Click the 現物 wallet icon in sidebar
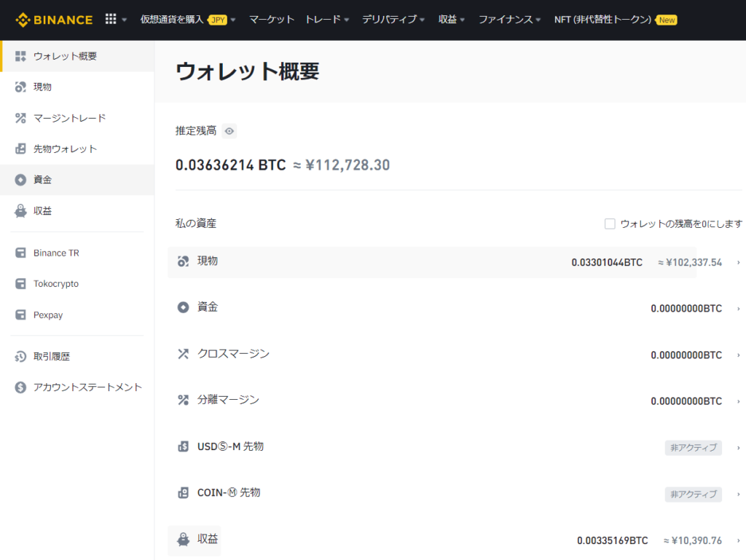746x560 pixels. tap(20, 87)
